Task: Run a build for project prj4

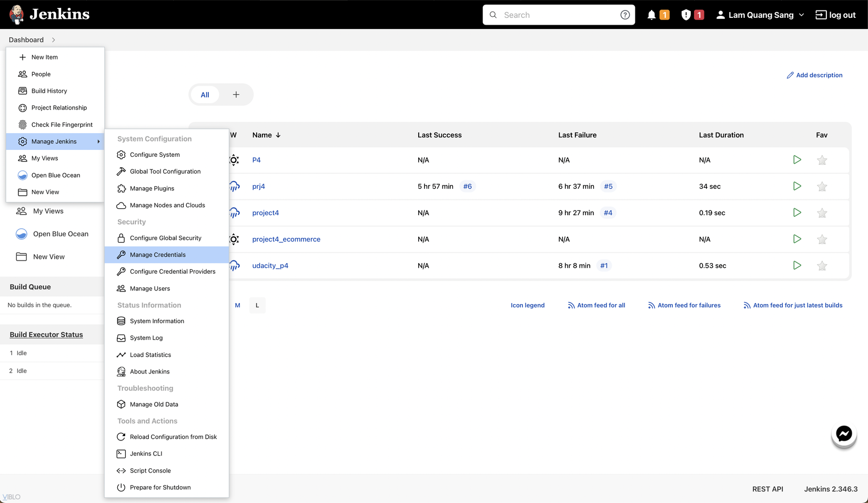Action: [797, 186]
